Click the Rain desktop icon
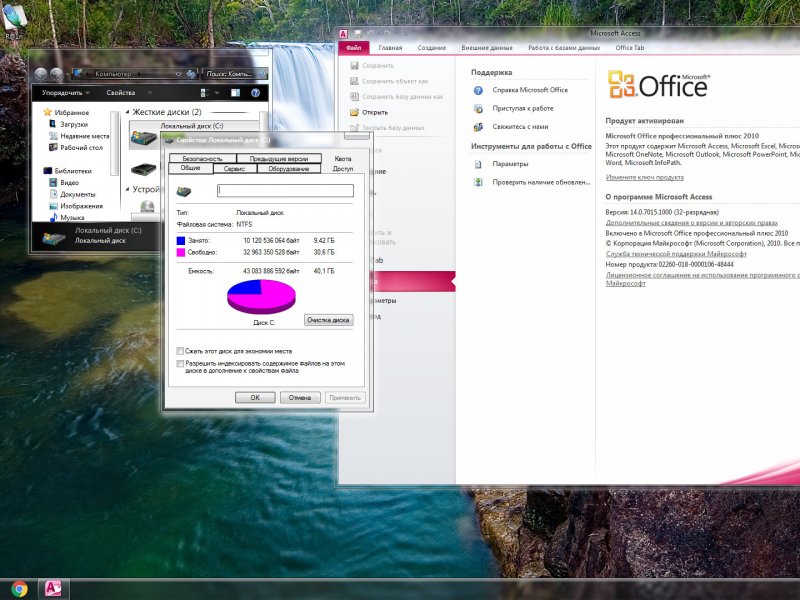800x600 pixels. (14, 20)
